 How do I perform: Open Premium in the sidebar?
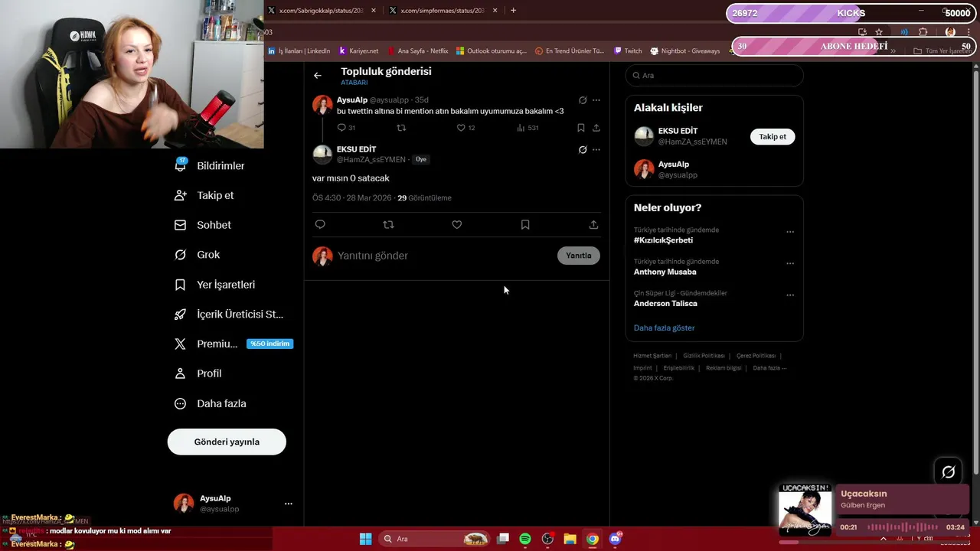(x=234, y=344)
